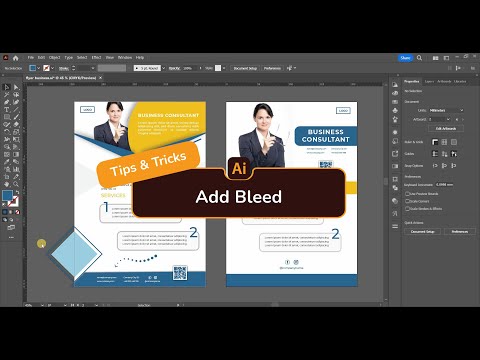Open the Effect menu
This screenshot has width=480, height=360.
(96, 58)
